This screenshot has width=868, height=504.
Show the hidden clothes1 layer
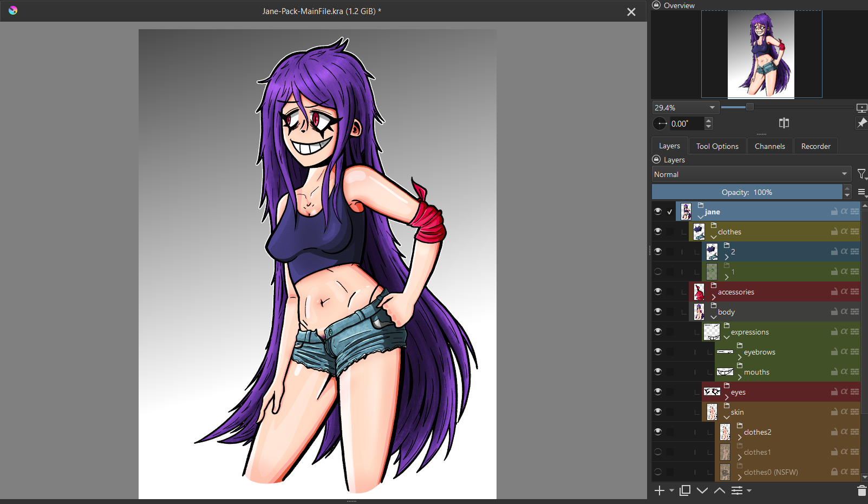(658, 452)
